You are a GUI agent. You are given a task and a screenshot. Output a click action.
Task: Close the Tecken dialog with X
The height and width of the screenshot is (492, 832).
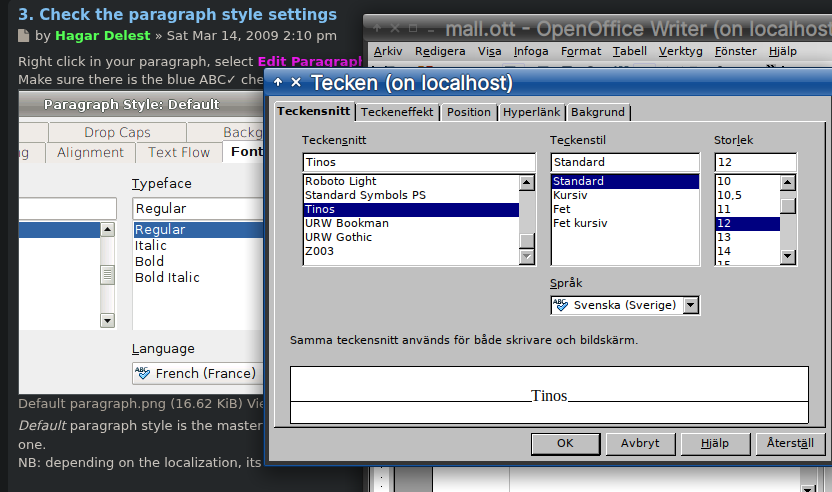click(x=296, y=82)
